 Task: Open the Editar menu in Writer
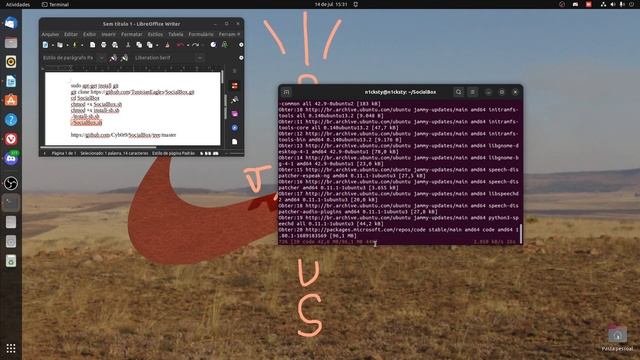pyautogui.click(x=71, y=34)
